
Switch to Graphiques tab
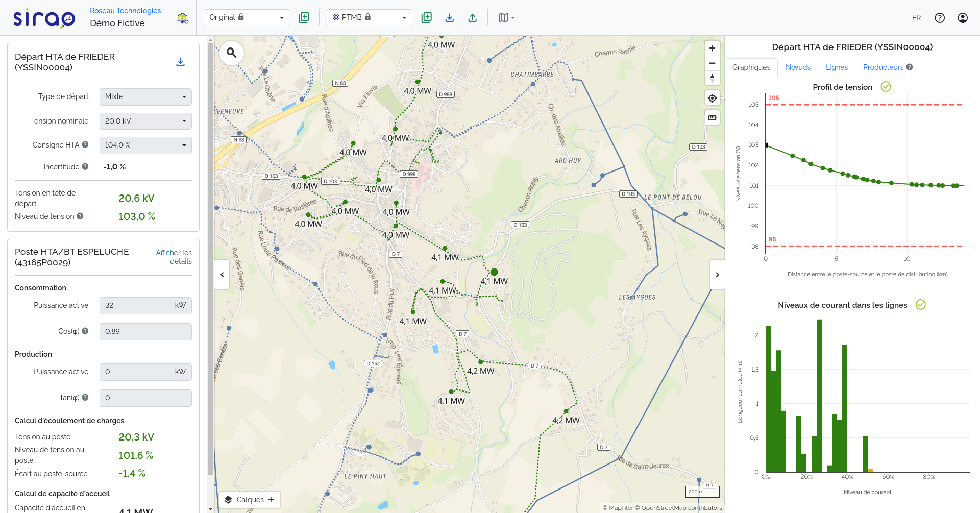click(x=751, y=67)
